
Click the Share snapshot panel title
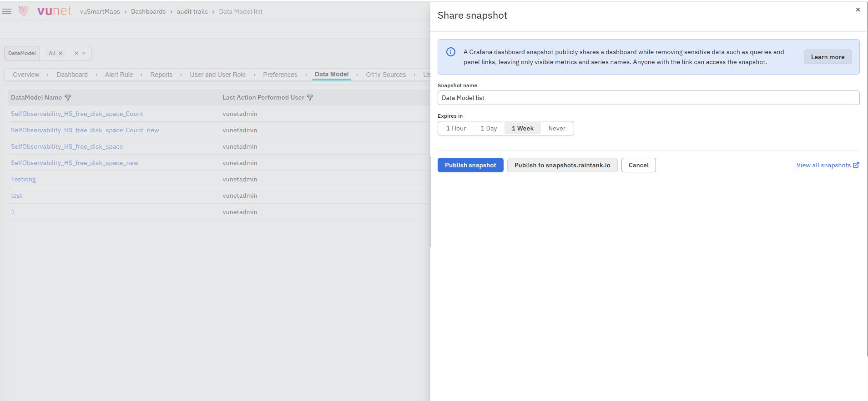pyautogui.click(x=472, y=15)
